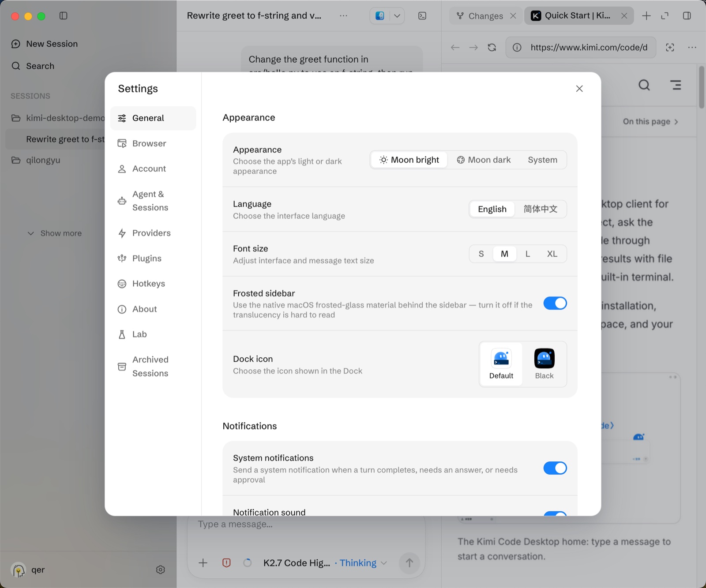Screen dimensions: 706x588
Task: Close the Changes tab
Action: click(513, 16)
